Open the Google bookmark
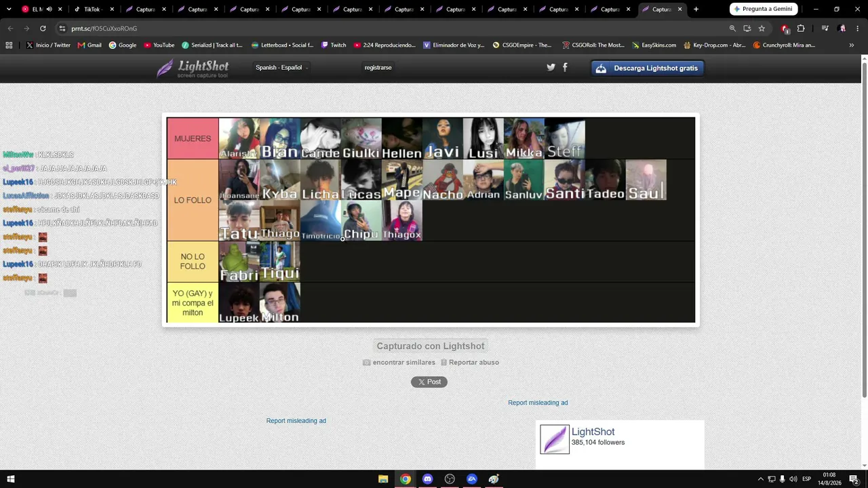Screen dimensions: 868x488 pos(123,45)
